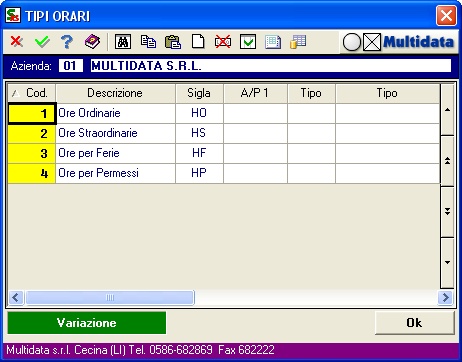Click the Ore per Permessi description cell
462x362 pixels.
coord(115,173)
